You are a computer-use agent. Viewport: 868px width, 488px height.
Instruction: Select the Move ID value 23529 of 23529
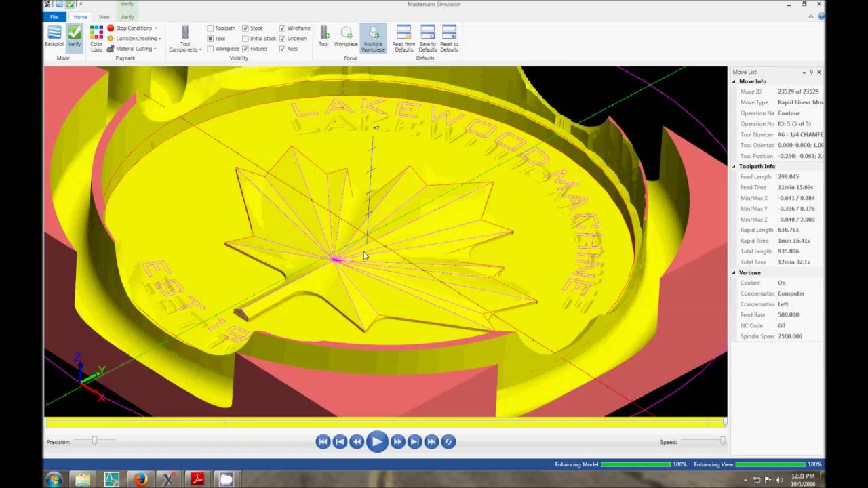coord(798,91)
